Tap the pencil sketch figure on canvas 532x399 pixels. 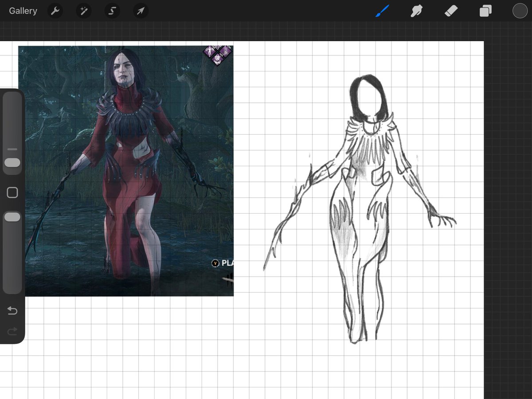click(360, 209)
